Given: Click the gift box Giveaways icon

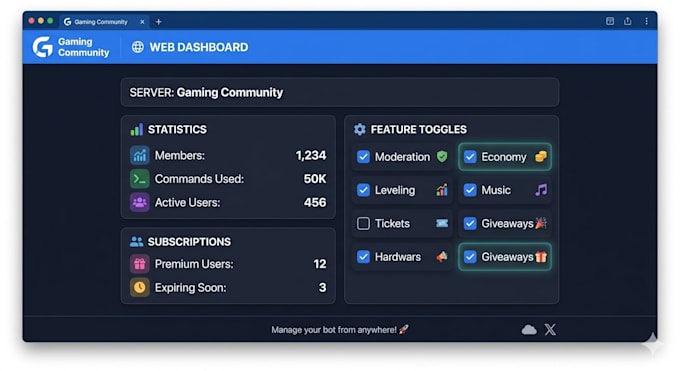Looking at the screenshot, I should pyautogui.click(x=541, y=256).
